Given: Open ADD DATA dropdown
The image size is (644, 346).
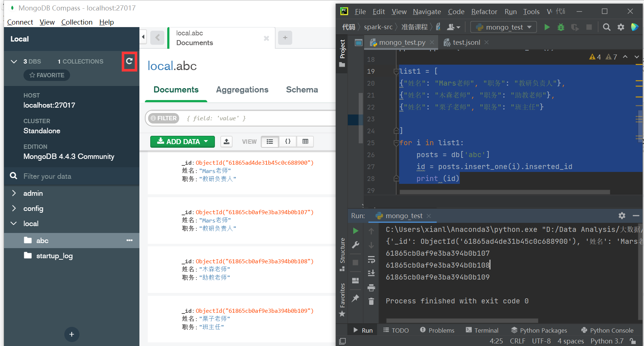Looking at the screenshot, I should pyautogui.click(x=182, y=142).
